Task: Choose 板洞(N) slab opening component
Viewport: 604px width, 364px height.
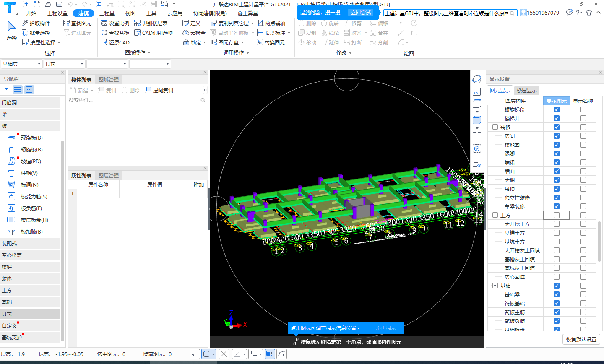Action: point(29,185)
